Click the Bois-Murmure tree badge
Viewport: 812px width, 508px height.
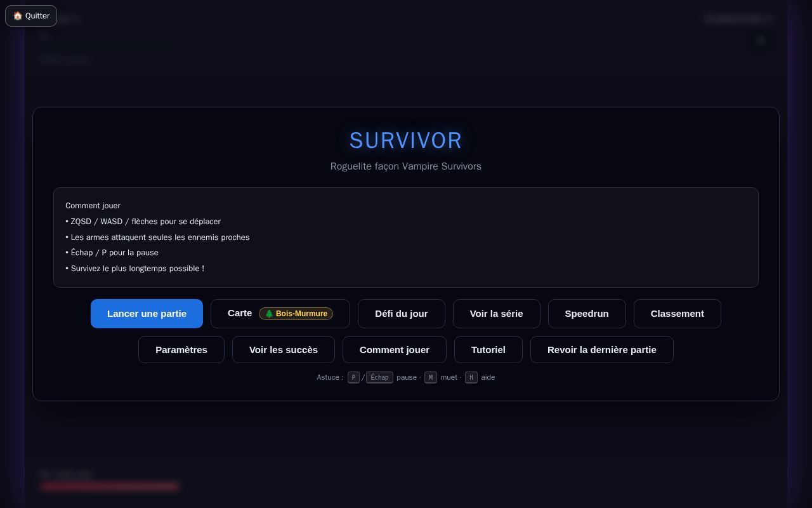coord(296,314)
